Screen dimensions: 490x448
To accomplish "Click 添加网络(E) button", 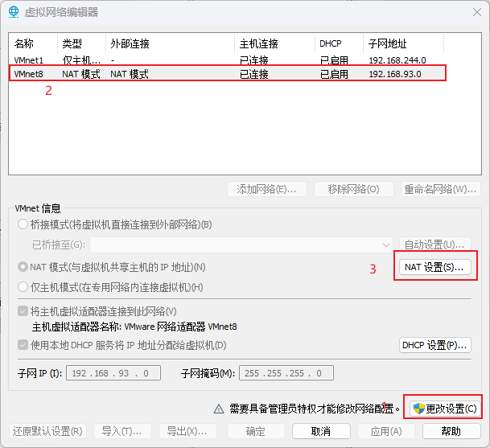I will [267, 189].
